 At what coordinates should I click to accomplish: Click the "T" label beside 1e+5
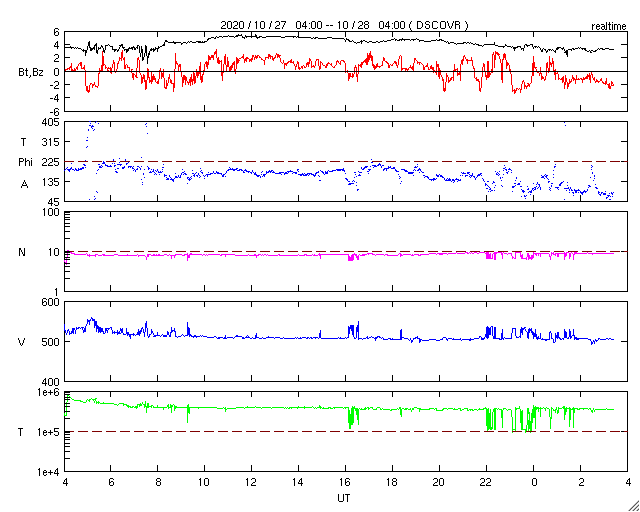pos(21,432)
